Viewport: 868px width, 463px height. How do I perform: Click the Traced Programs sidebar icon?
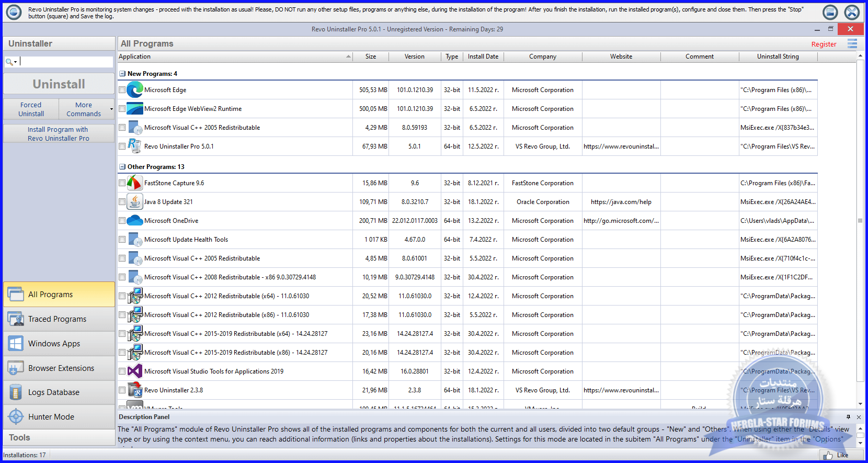click(16, 319)
